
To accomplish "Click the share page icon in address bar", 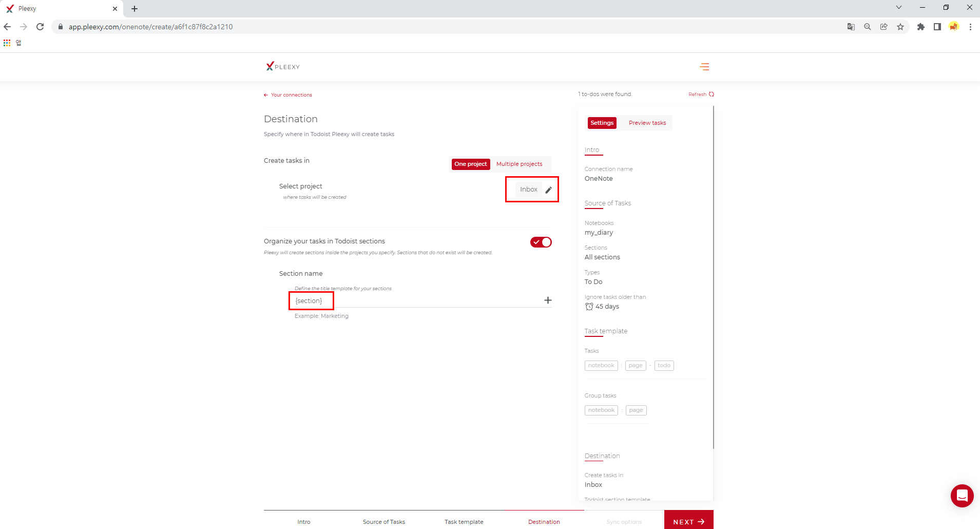I will point(884,27).
